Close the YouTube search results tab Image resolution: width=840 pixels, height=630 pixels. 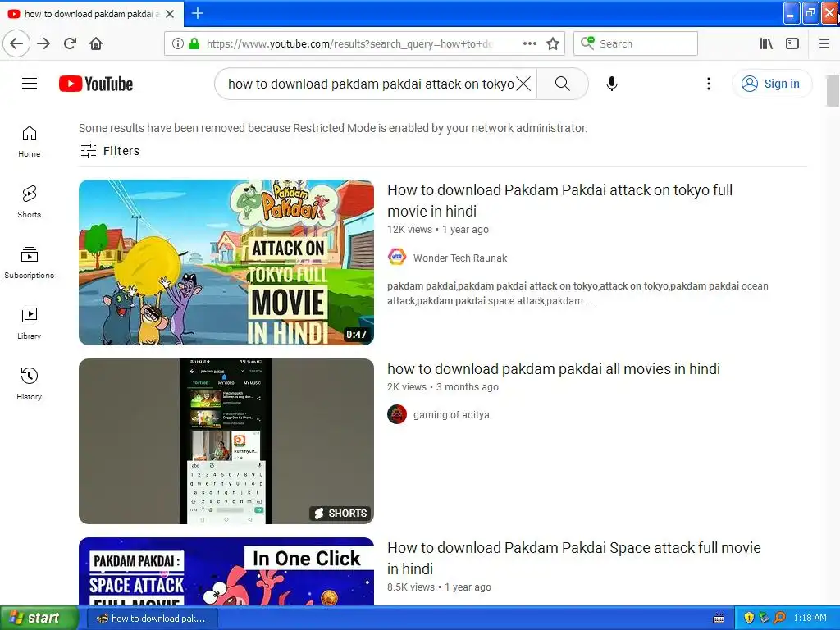click(170, 14)
